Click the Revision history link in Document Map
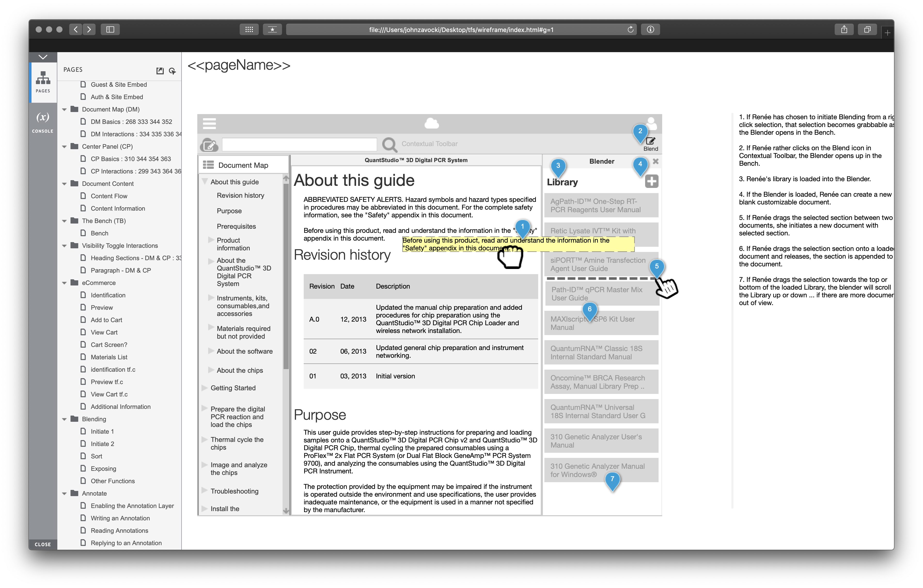Screen dimensions: 923x588 click(240, 195)
